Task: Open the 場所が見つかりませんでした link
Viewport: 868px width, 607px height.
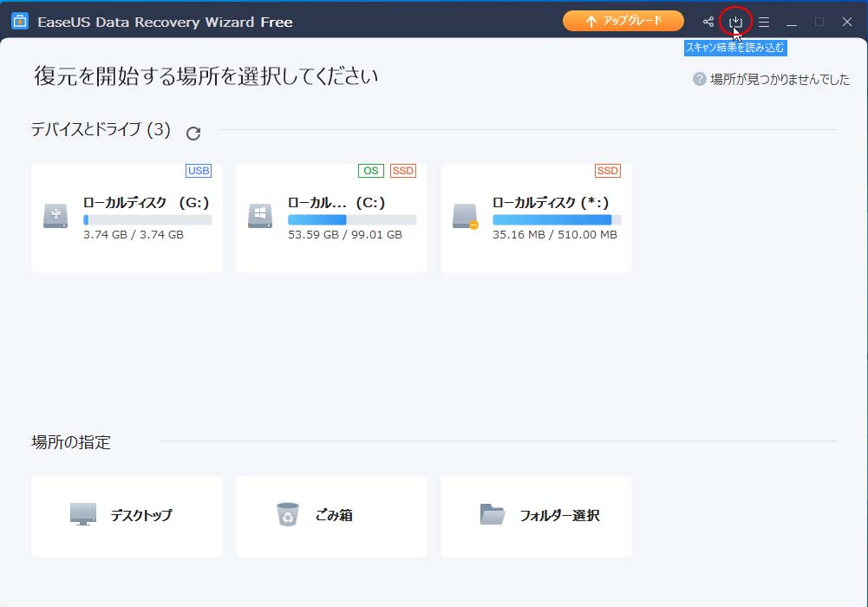Action: [780, 79]
